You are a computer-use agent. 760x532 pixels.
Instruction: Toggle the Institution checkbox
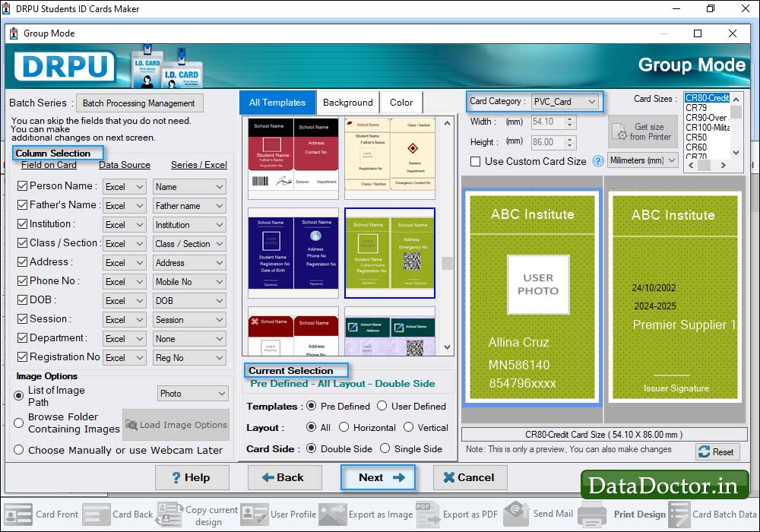click(x=22, y=224)
